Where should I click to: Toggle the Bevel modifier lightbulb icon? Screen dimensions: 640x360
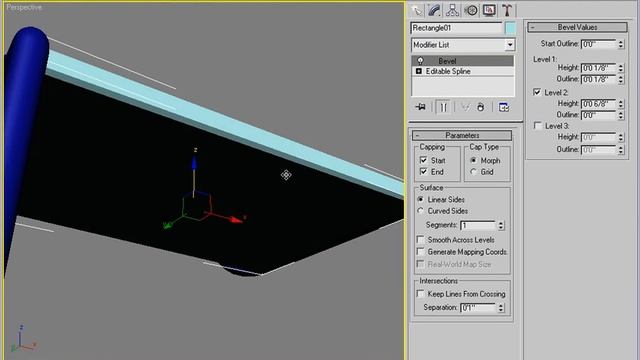coord(420,61)
